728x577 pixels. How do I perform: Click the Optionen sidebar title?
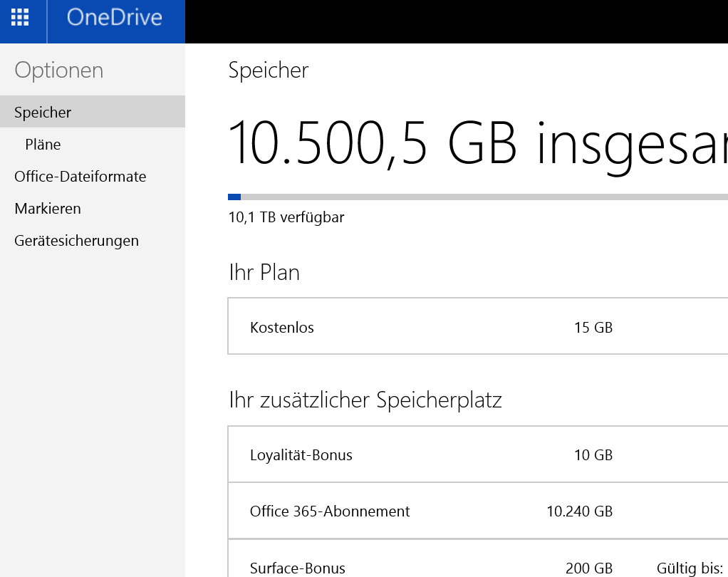[x=59, y=71]
